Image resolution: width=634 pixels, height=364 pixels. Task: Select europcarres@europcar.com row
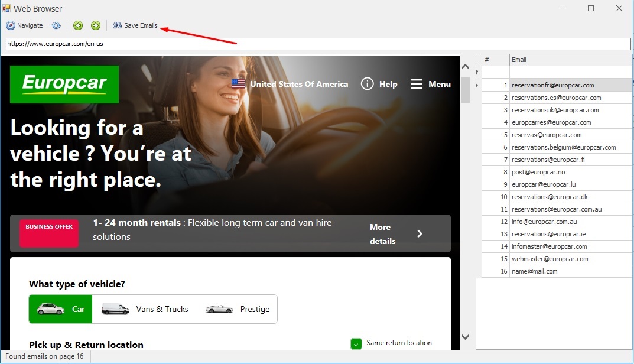click(557, 122)
